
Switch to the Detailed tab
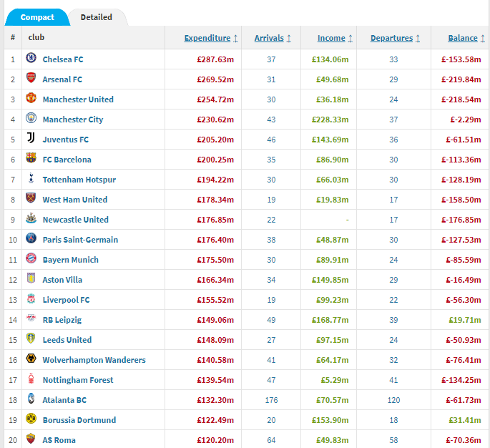tap(97, 17)
